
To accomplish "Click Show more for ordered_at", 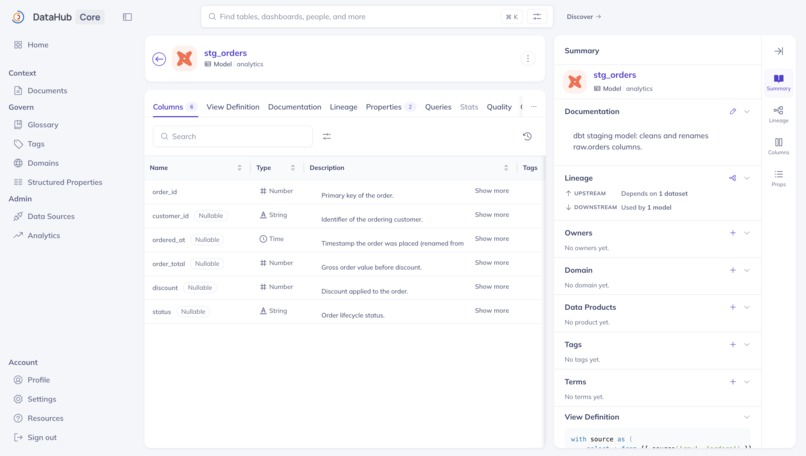I will coord(492,239).
